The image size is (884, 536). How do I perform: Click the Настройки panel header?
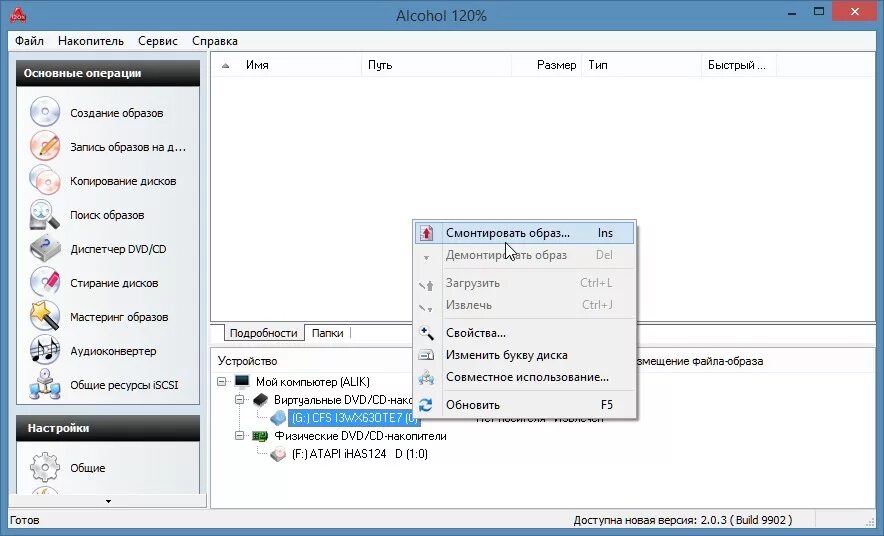(x=108, y=428)
